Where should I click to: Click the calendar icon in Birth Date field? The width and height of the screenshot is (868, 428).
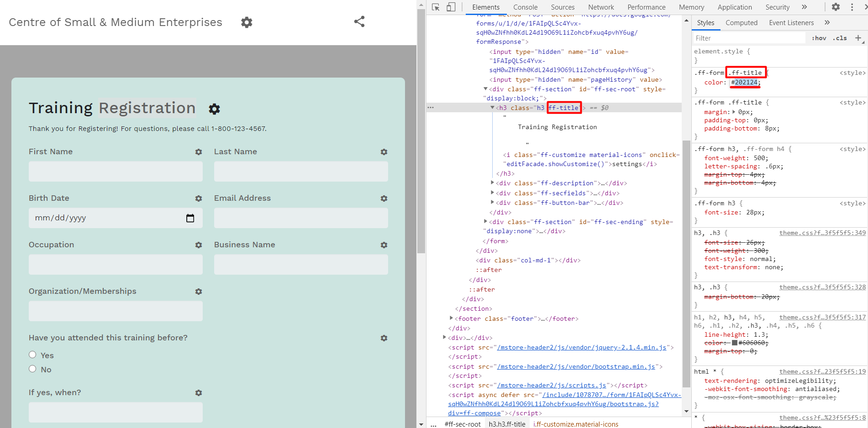[x=190, y=218]
